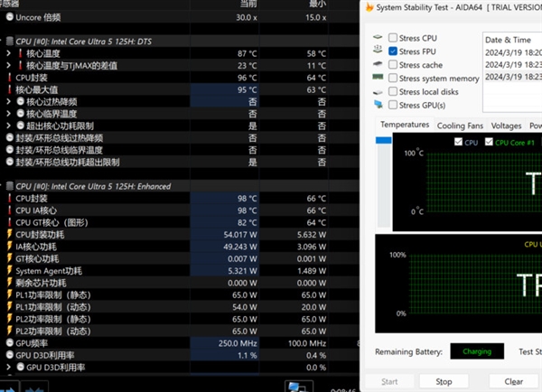Click the Stress local disks drive icon

(x=378, y=91)
